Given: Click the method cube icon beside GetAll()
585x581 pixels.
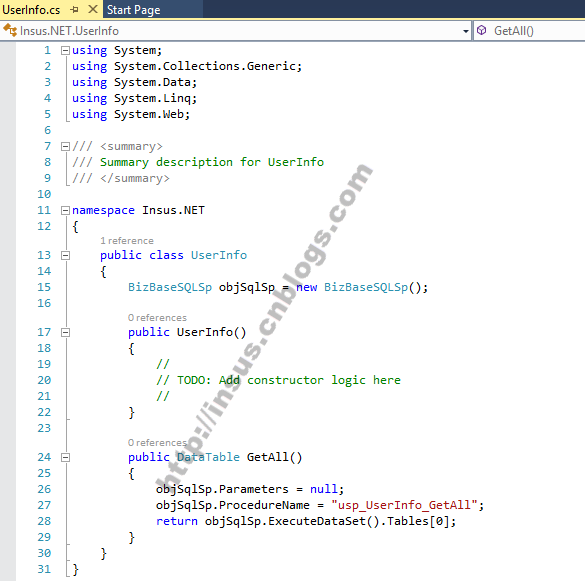Looking at the screenshot, I should coord(482,30).
